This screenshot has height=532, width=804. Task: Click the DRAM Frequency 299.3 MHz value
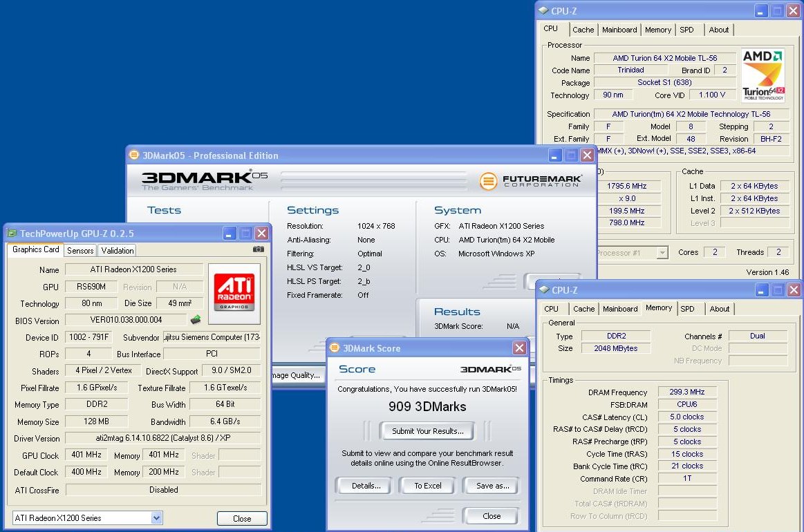[x=686, y=392]
